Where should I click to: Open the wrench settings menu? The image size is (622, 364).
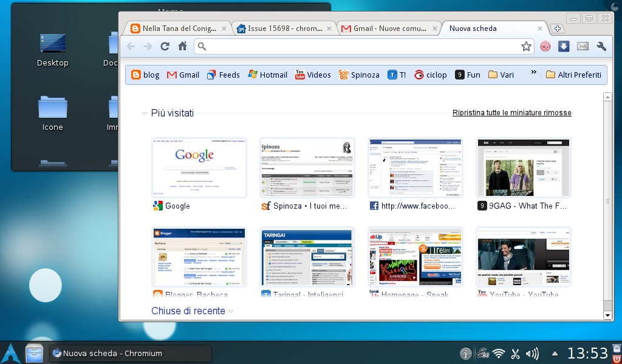pyautogui.click(x=601, y=46)
